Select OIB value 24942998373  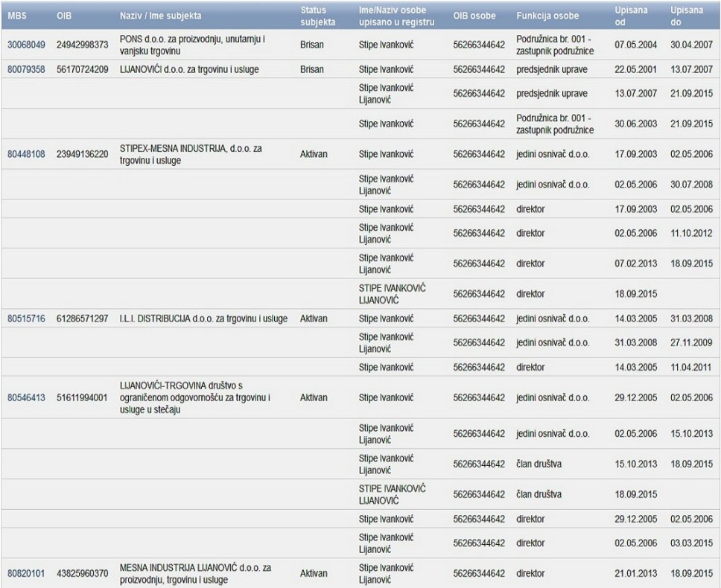pyautogui.click(x=83, y=45)
